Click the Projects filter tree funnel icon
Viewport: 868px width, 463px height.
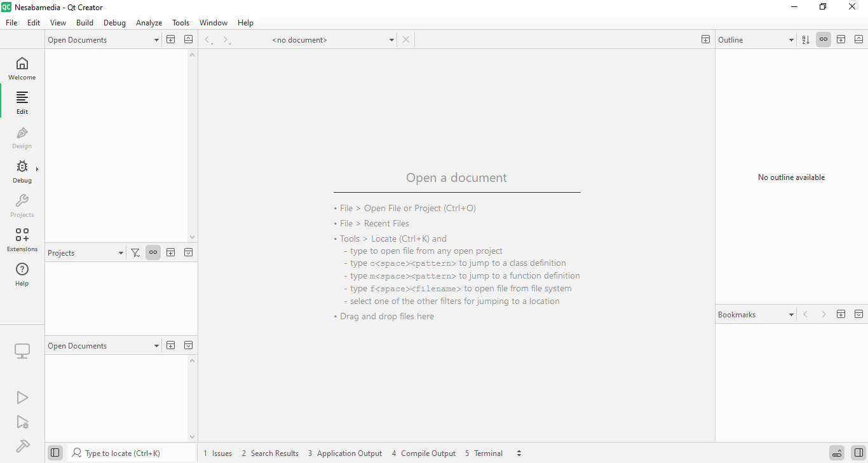[135, 252]
